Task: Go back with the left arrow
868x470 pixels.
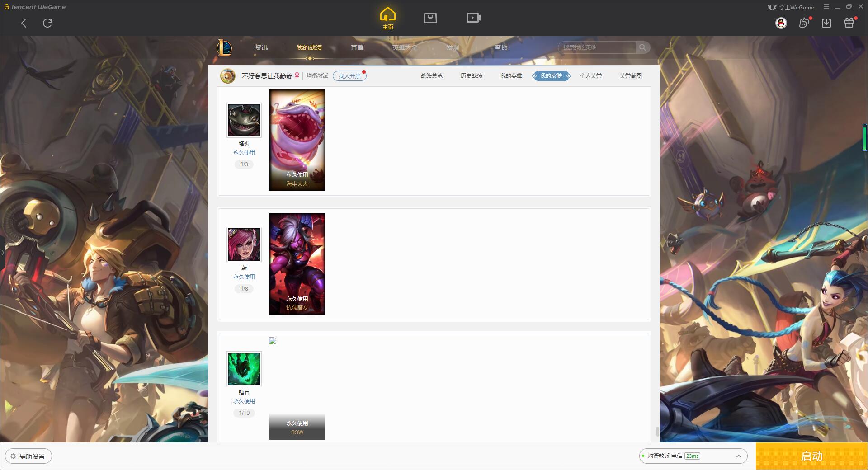Action: coord(24,23)
